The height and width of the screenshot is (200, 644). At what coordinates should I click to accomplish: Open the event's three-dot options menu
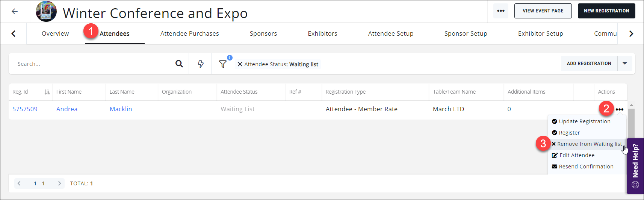(500, 11)
